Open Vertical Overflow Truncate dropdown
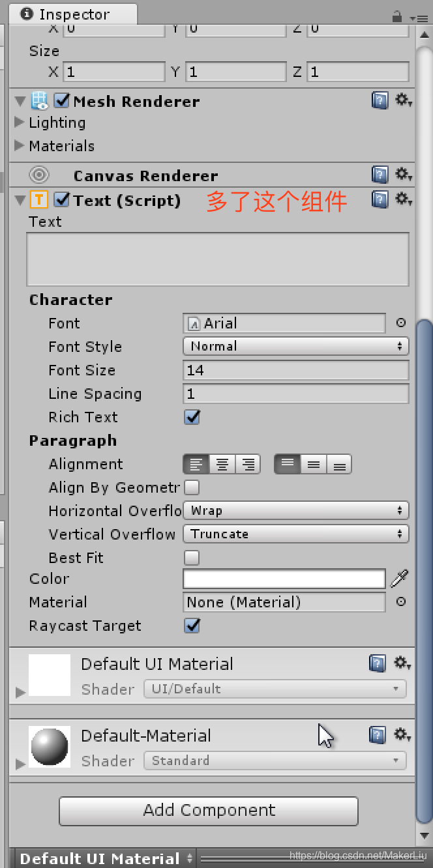 [x=296, y=534]
